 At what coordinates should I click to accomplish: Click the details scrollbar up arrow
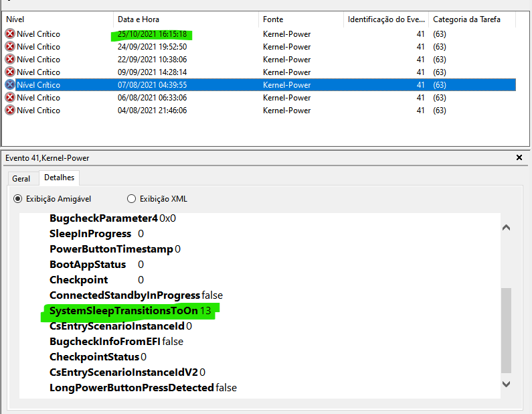coord(506,228)
